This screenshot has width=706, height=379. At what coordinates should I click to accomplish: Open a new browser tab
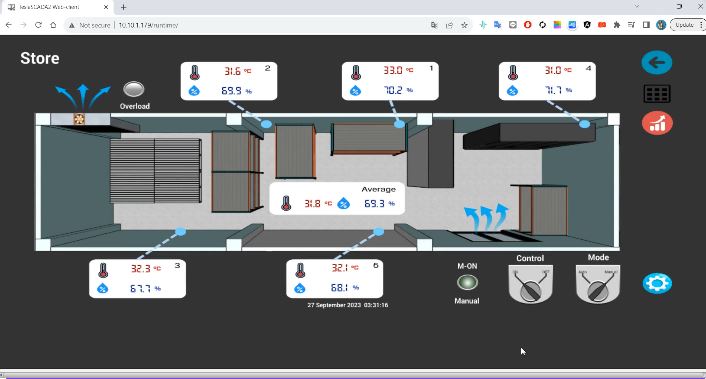123,7
